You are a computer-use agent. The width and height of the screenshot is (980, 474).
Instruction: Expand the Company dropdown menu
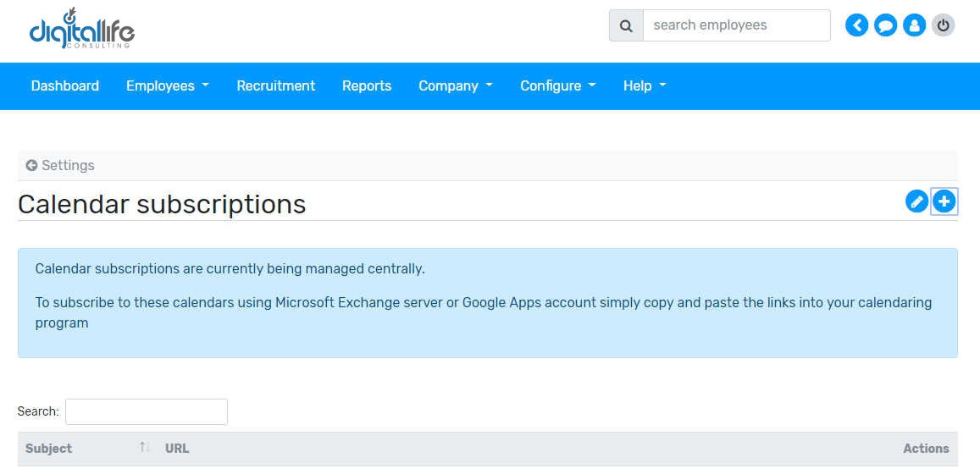point(455,85)
